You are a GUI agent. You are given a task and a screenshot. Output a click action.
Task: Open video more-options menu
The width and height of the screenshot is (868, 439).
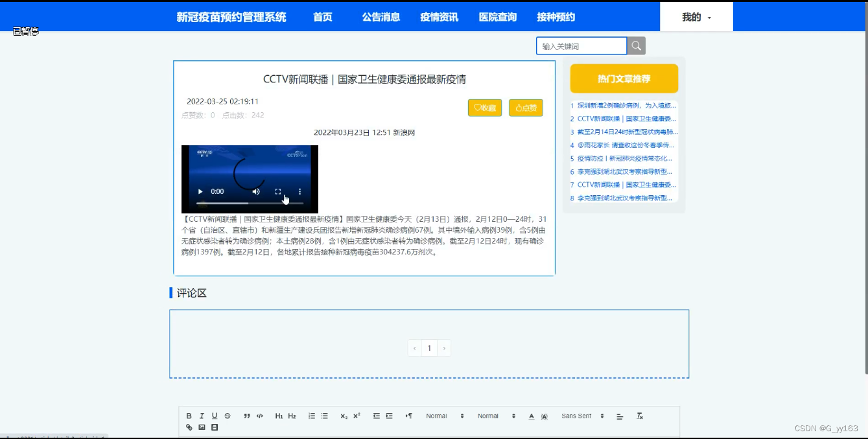pos(300,191)
